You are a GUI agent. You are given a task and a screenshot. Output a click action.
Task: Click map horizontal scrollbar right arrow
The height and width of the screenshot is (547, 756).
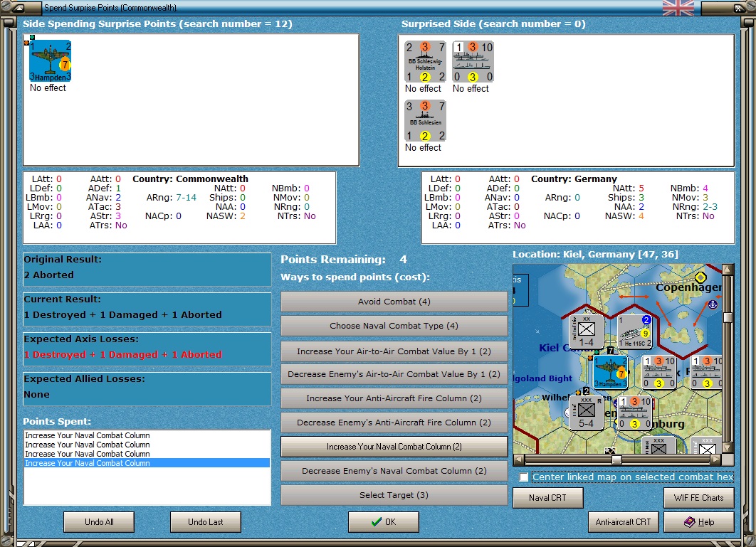click(x=716, y=460)
